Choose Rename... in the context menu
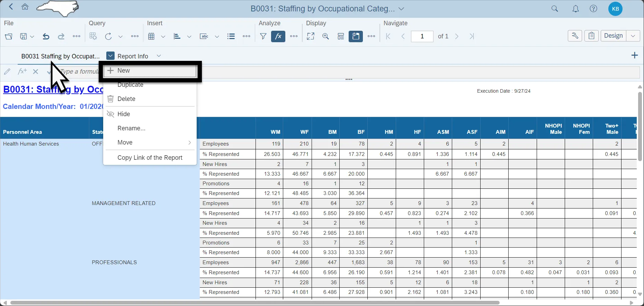This screenshot has height=306, width=644. point(131,128)
